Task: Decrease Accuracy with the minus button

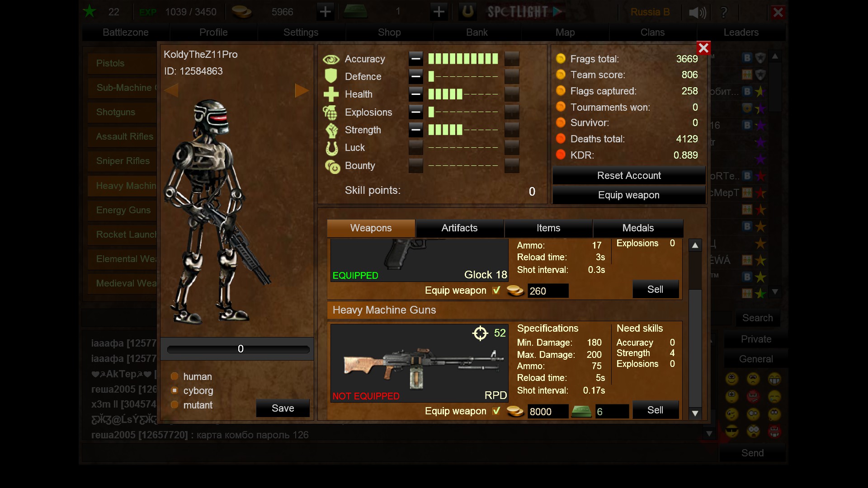Action: point(415,59)
